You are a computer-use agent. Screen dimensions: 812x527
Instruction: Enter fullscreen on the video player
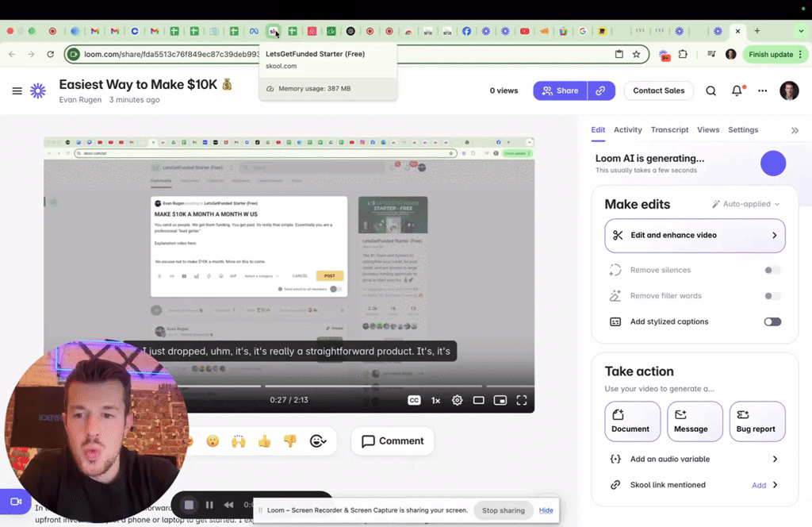522,400
